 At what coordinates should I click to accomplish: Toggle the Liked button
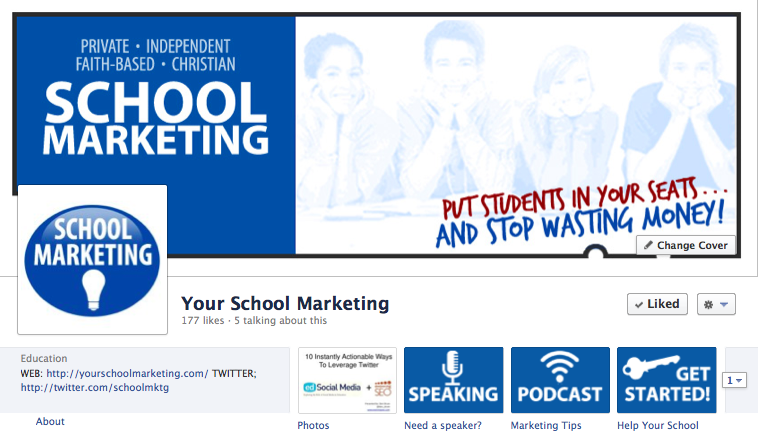click(657, 304)
